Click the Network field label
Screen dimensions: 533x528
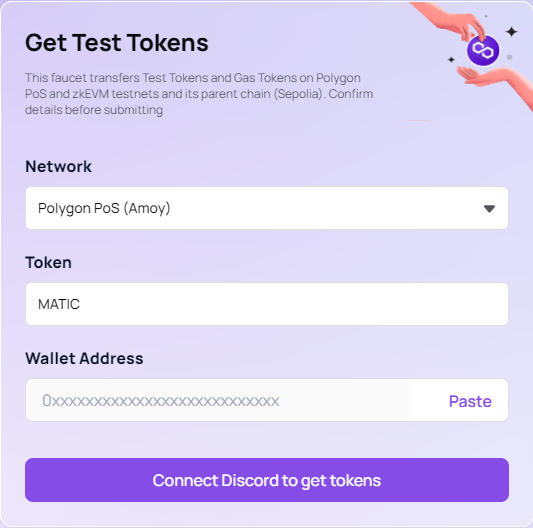[58, 167]
